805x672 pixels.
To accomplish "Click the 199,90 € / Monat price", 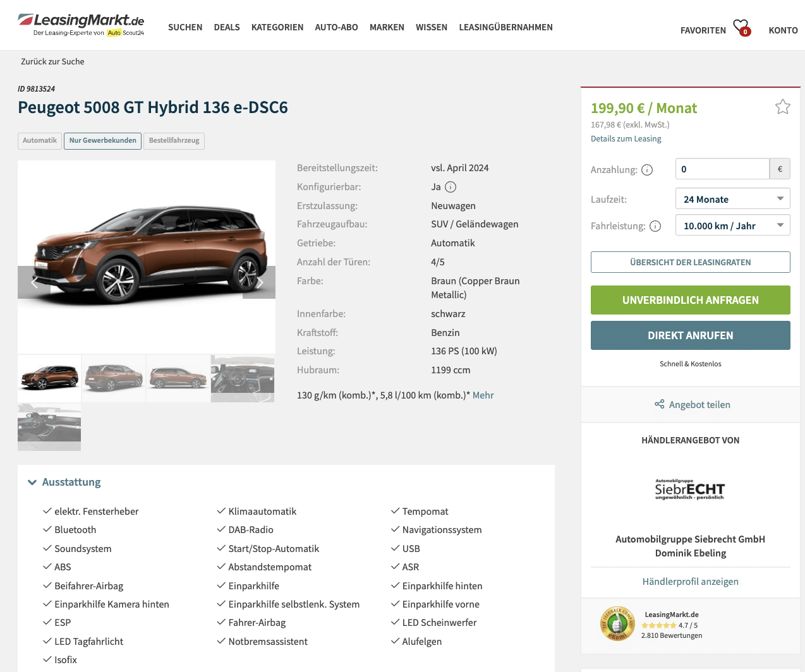I will (x=644, y=109).
